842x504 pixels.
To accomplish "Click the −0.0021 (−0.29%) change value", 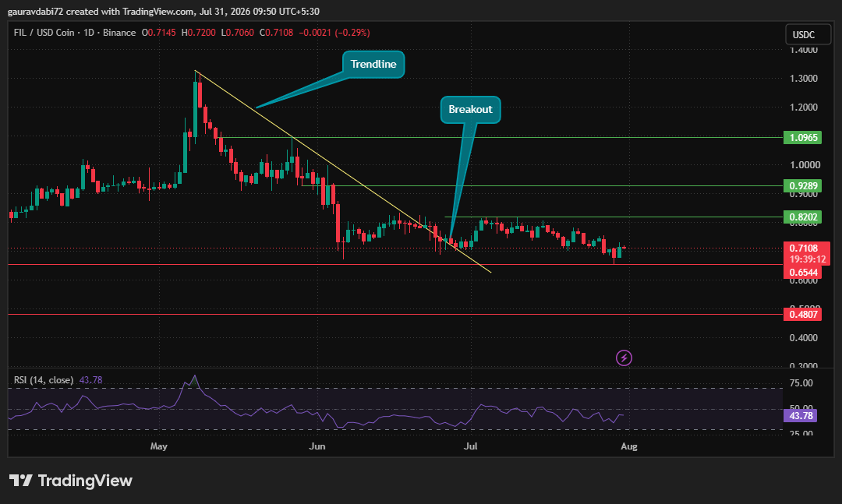I will click(x=334, y=33).
